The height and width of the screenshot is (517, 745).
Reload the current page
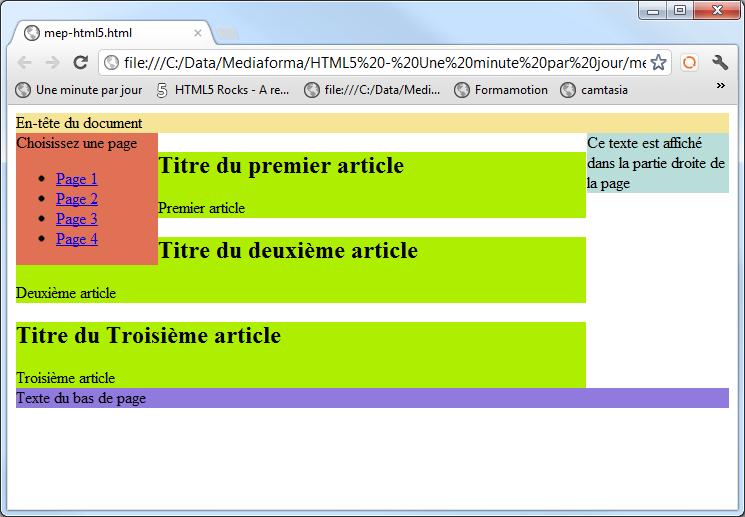(81, 62)
